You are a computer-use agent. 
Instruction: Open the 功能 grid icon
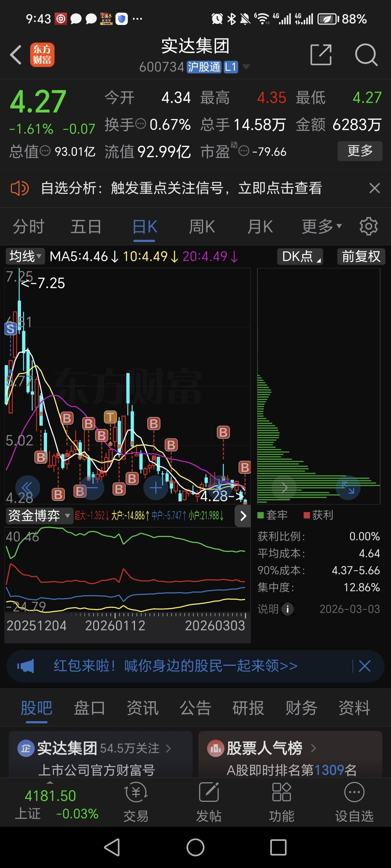281,792
